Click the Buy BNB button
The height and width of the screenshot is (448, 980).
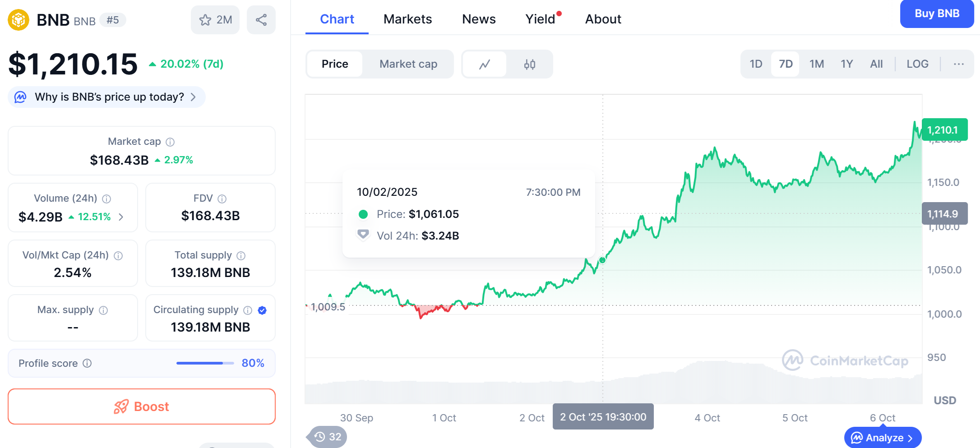click(x=937, y=14)
